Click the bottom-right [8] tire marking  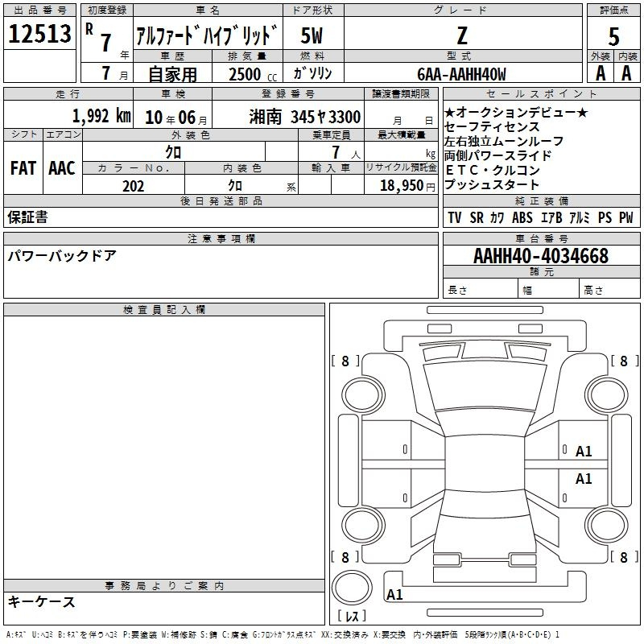coord(624,557)
